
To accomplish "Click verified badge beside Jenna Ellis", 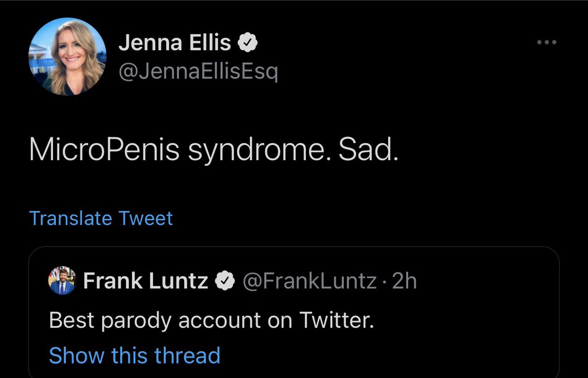I will point(248,44).
